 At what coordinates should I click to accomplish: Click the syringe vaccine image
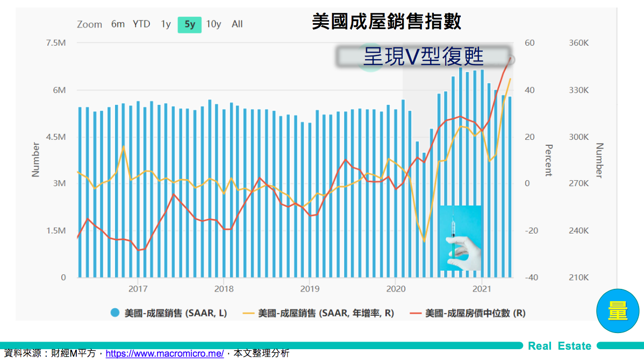[x=460, y=238]
